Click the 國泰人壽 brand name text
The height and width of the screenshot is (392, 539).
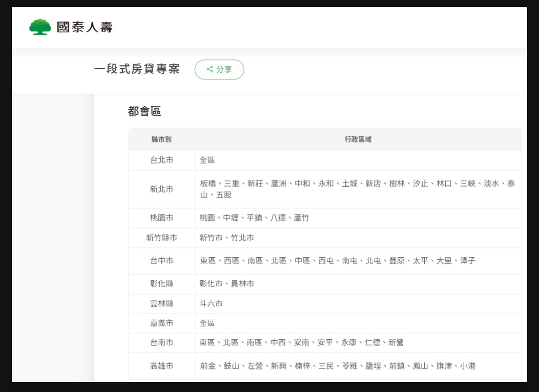pos(84,27)
